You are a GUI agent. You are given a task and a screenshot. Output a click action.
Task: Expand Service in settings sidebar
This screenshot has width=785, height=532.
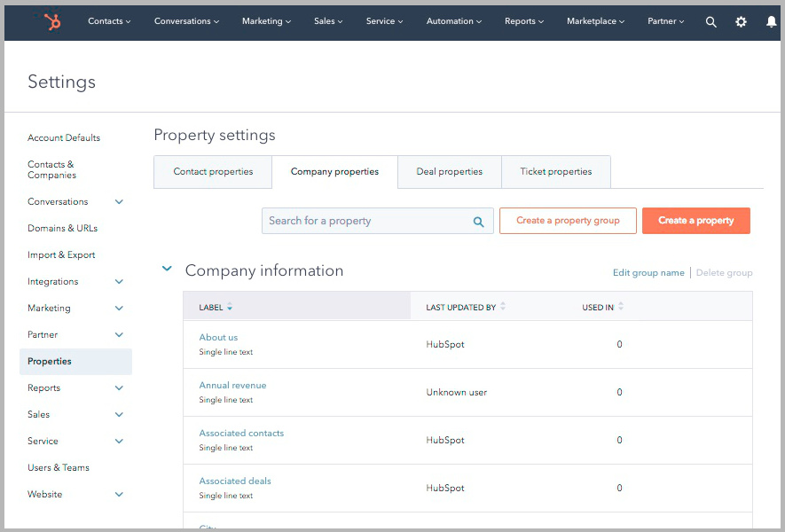(119, 441)
